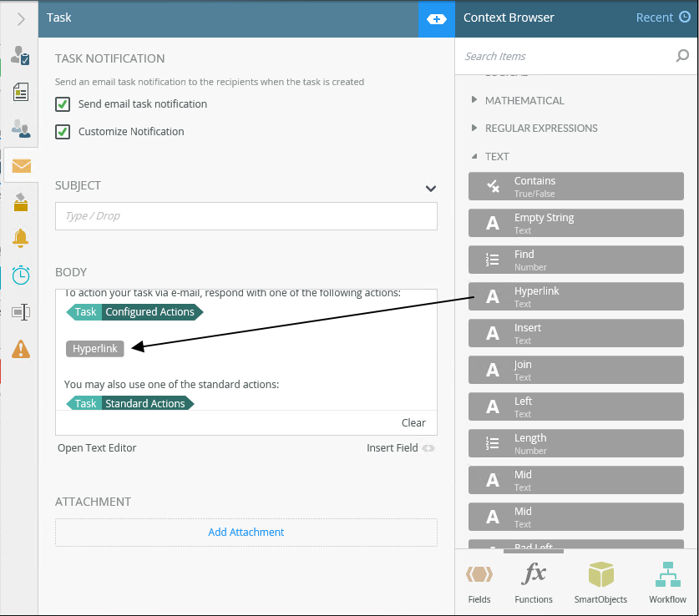Focus the Search Items field
The height and width of the screenshot is (616, 699).
coord(567,56)
